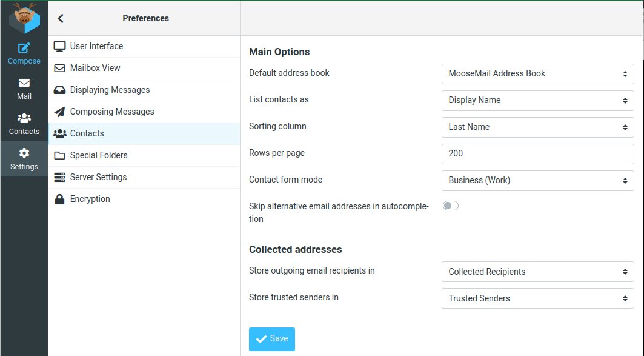The height and width of the screenshot is (356, 644).
Task: Open User Interface preferences via the monitor icon
Action: point(59,46)
